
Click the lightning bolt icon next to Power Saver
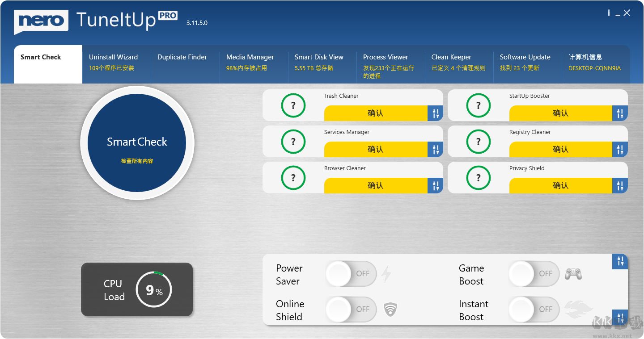[x=386, y=273]
